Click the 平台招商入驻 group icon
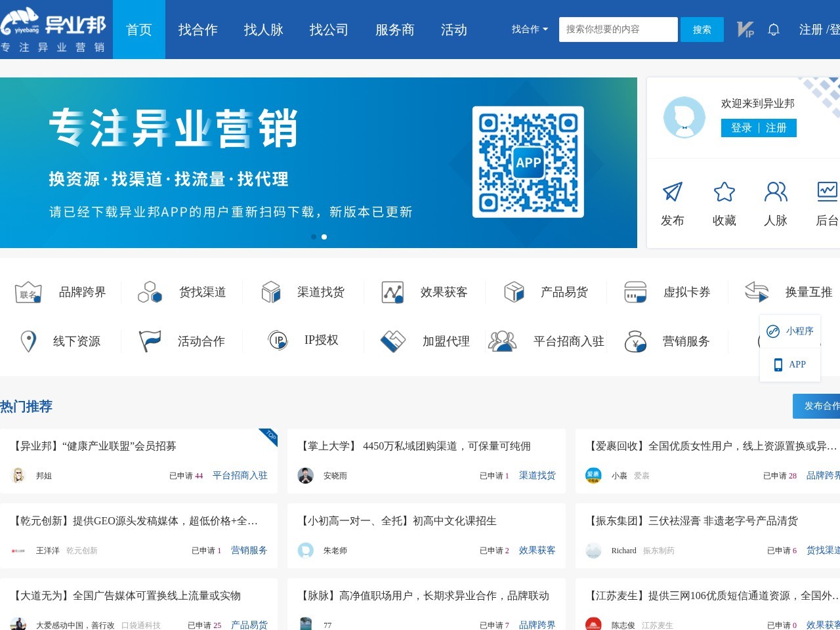 [x=502, y=341]
